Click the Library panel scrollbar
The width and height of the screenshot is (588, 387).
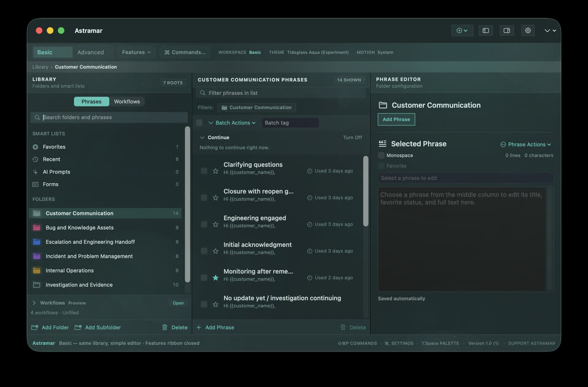(187, 205)
